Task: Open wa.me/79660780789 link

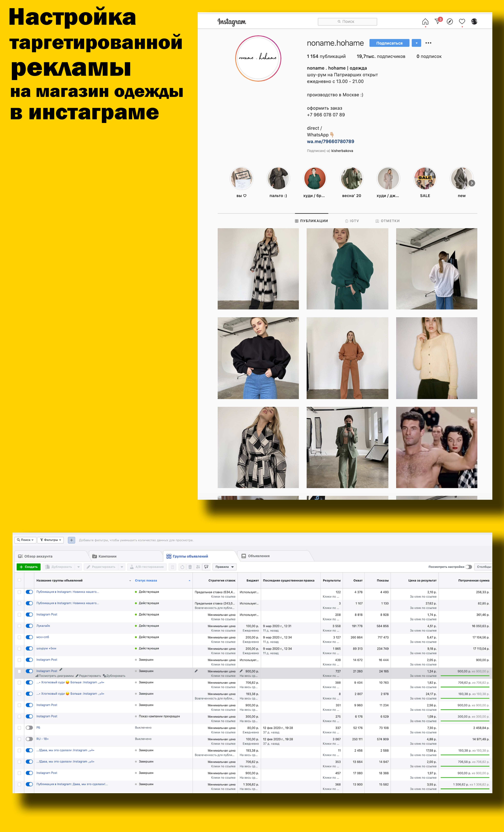Action: point(331,142)
